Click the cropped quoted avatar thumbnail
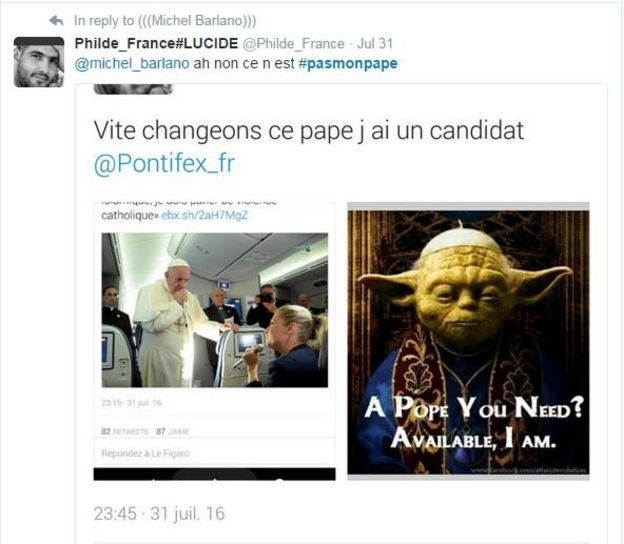This screenshot has height=544, width=624. [133, 89]
